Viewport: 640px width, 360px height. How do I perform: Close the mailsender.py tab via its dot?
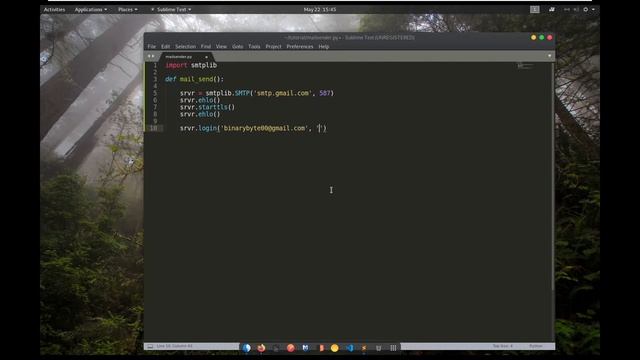pyautogui.click(x=207, y=57)
